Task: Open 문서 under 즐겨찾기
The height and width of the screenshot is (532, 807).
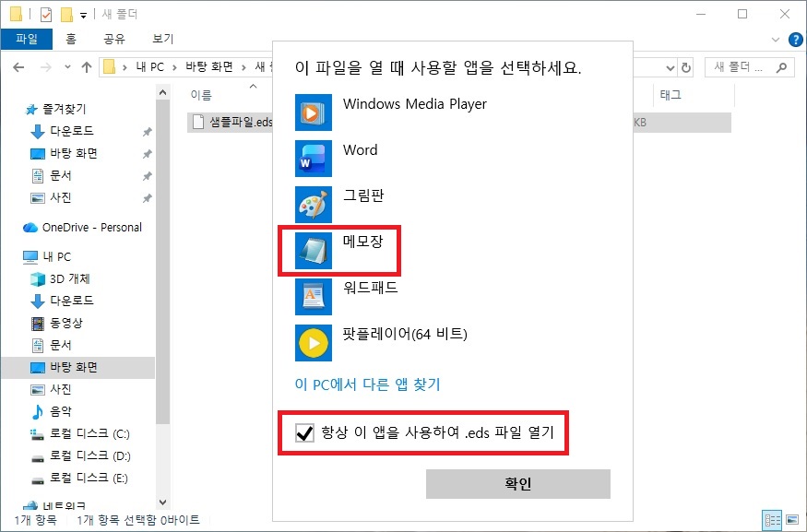Action: (60, 175)
